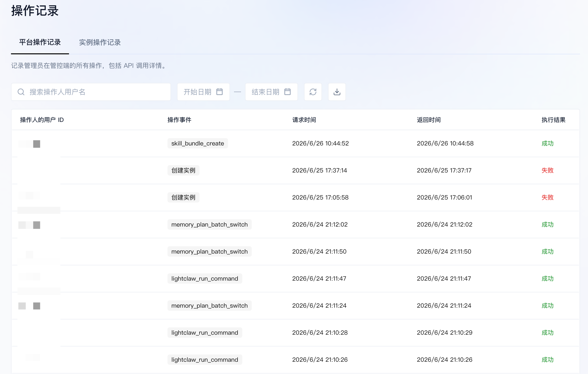Click the skill_bundle_create event tag
Image resolution: width=588 pixels, height=374 pixels.
(x=197, y=143)
